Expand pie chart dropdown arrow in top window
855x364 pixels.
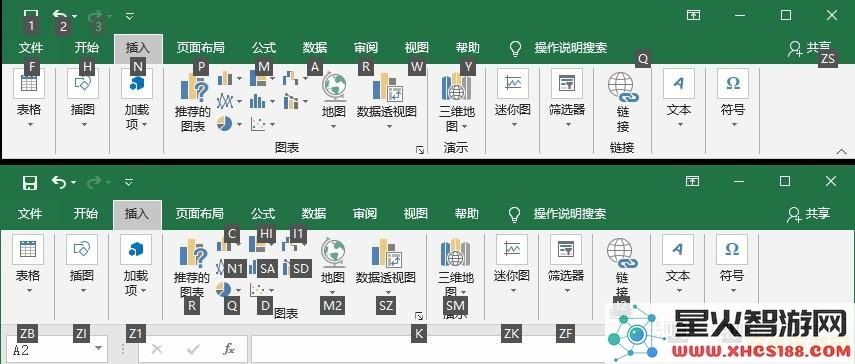coord(239,124)
